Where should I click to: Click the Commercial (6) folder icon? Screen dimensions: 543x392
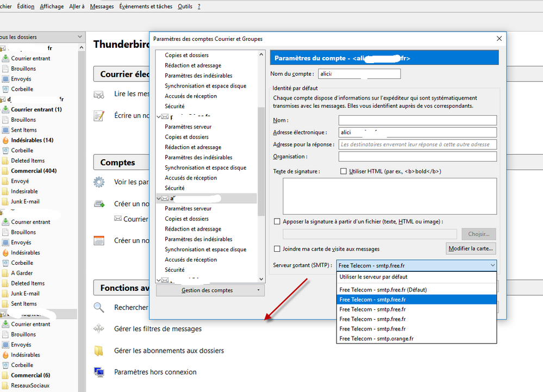coord(5,375)
